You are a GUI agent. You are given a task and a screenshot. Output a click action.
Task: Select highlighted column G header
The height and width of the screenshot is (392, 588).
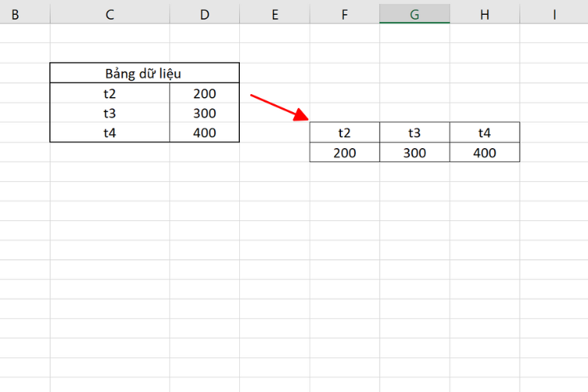(x=415, y=14)
